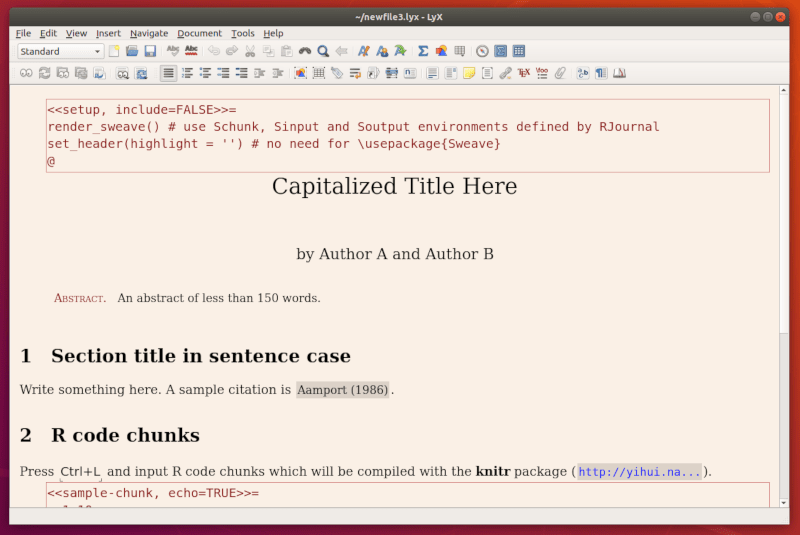This screenshot has width=800, height=535.
Task: Open the Navigate menu
Action: pos(149,33)
